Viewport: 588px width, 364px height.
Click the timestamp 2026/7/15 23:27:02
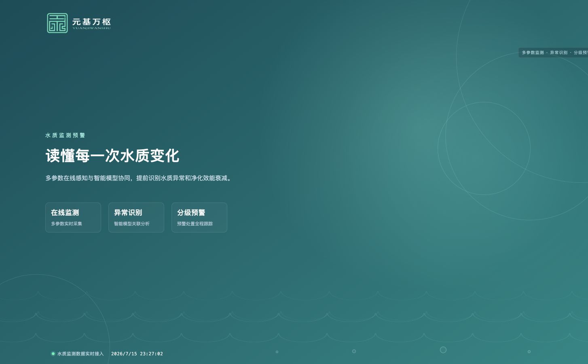point(137,354)
